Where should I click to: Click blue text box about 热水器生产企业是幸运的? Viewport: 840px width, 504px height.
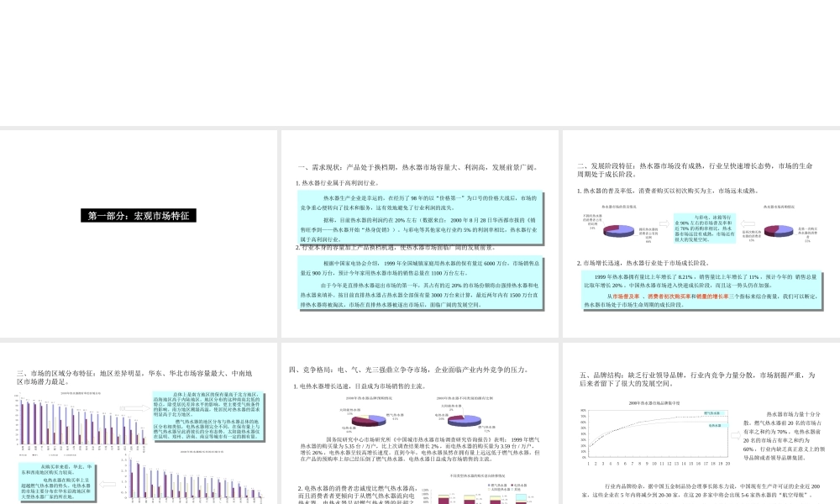coord(421,218)
